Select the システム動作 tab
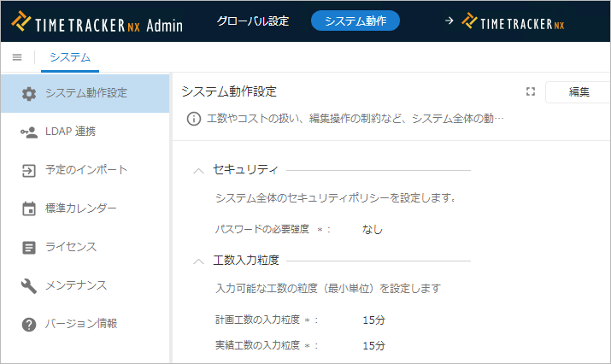This screenshot has height=364, width=611. tap(355, 21)
